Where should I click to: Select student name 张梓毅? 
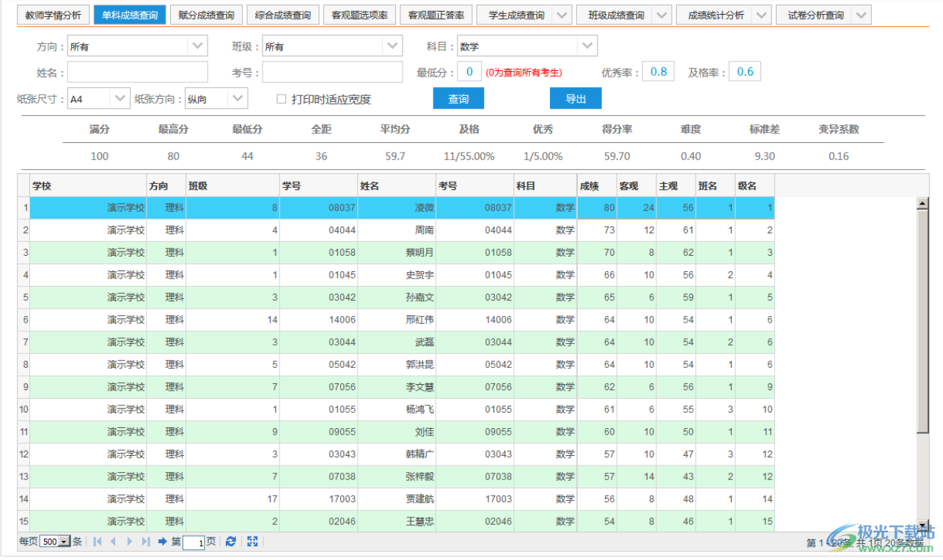click(x=420, y=476)
